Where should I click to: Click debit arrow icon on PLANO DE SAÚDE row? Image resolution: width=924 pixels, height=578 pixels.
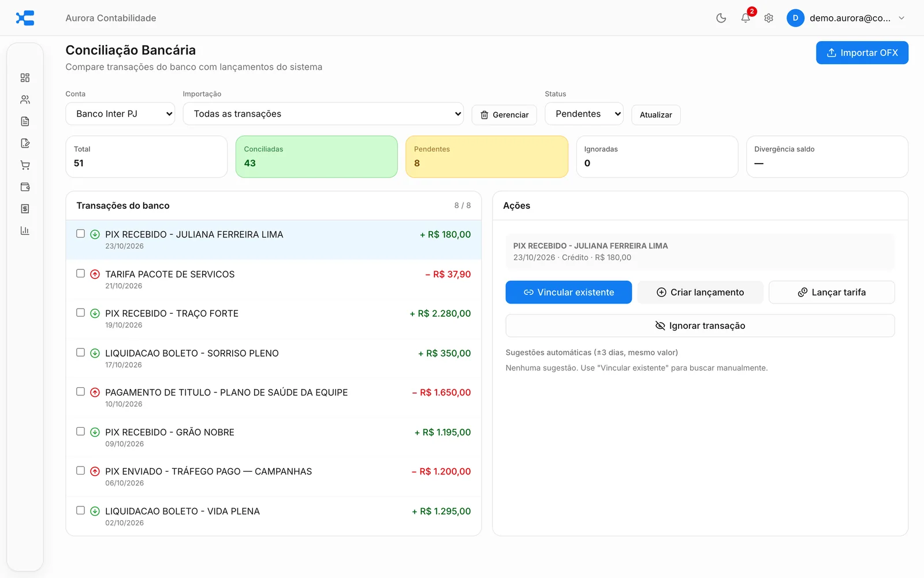pyautogui.click(x=95, y=392)
